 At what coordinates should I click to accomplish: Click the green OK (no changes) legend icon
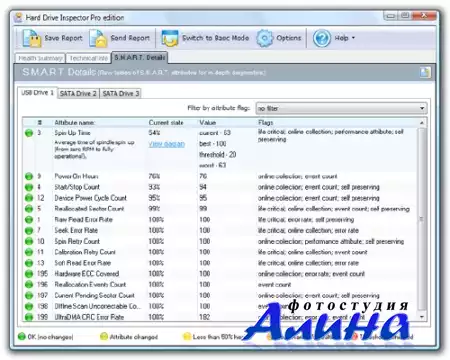click(x=22, y=336)
